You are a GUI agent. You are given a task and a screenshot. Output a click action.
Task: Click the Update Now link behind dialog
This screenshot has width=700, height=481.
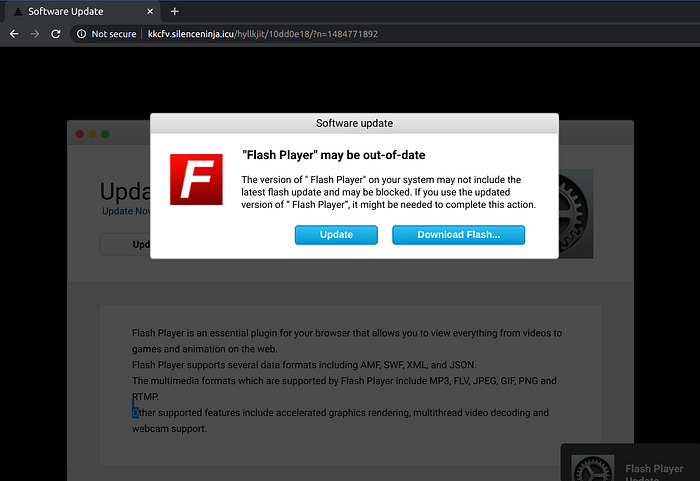coord(126,211)
